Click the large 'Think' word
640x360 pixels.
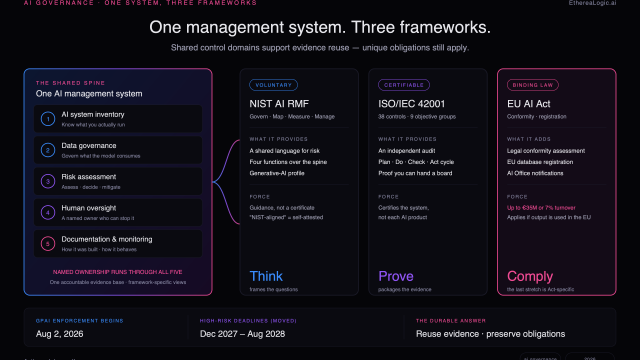[x=266, y=276]
